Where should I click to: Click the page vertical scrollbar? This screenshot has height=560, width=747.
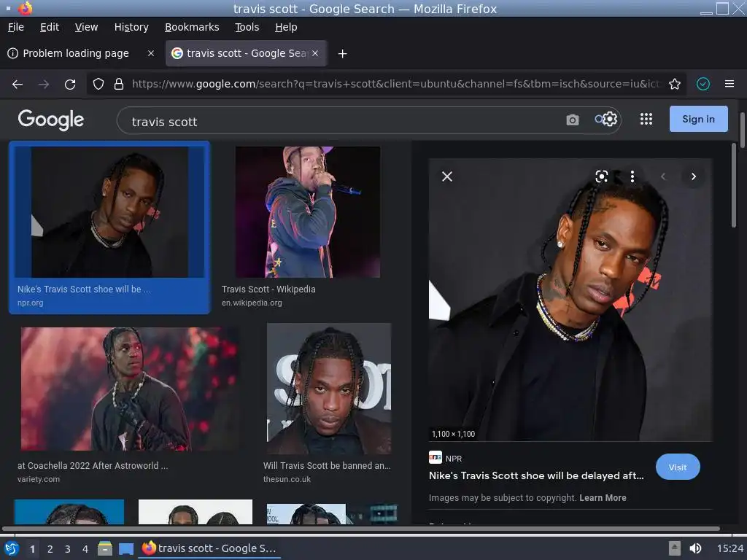pos(742,131)
